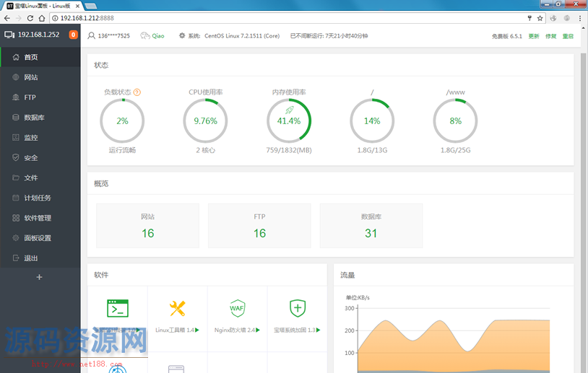Click the user icon beside 136****7525
The height and width of the screenshot is (373, 588).
[91, 36]
